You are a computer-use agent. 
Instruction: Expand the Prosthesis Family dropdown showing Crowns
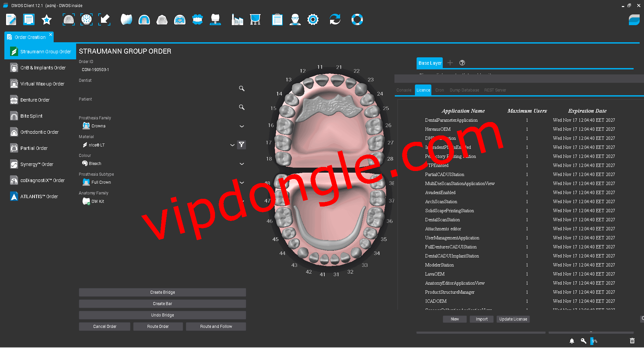[x=241, y=126]
